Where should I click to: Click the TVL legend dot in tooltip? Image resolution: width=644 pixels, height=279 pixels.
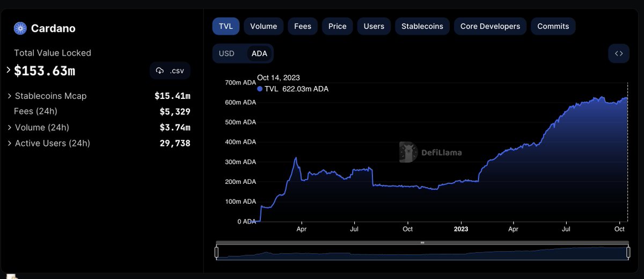(260, 89)
